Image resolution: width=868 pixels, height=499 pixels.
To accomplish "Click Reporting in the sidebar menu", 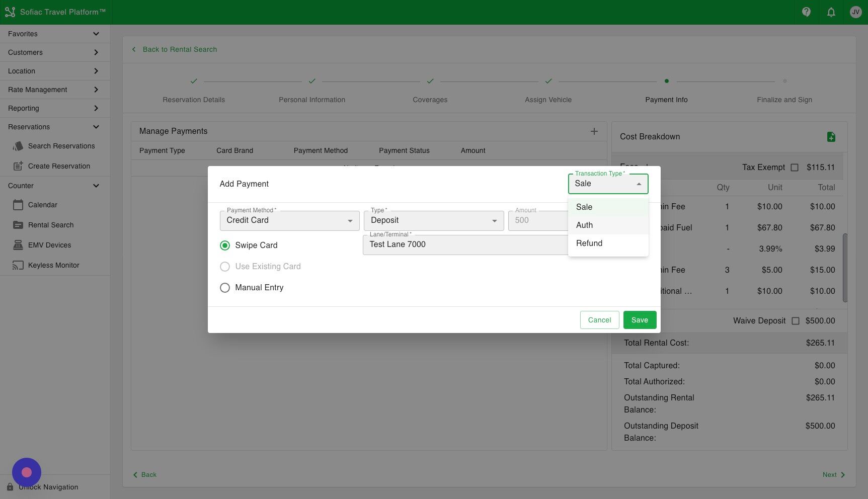I will pyautogui.click(x=23, y=108).
